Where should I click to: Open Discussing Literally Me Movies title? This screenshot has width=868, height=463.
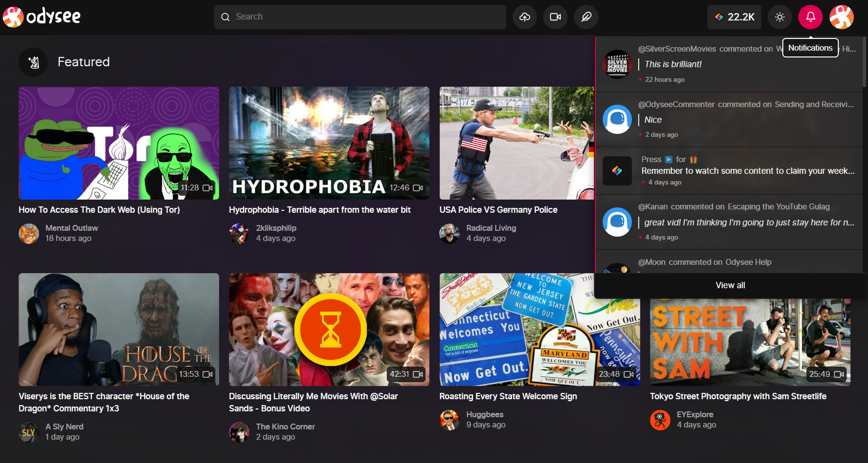[x=314, y=402]
